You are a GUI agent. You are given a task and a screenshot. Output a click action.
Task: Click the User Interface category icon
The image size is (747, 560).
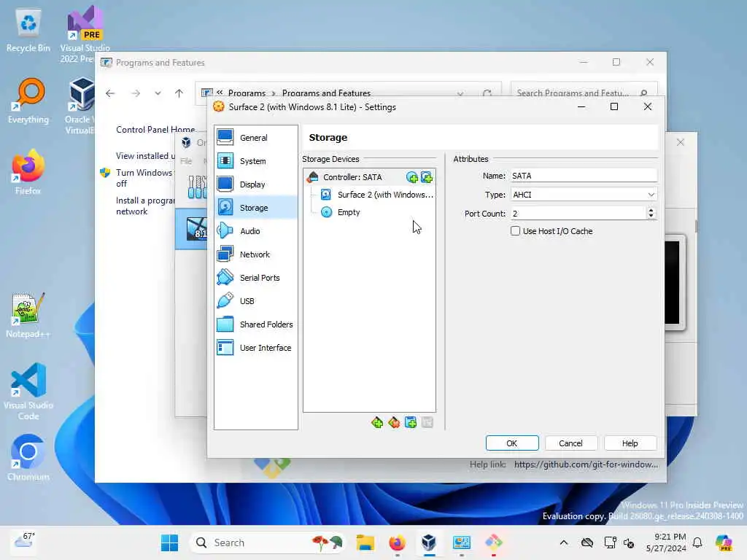(225, 348)
